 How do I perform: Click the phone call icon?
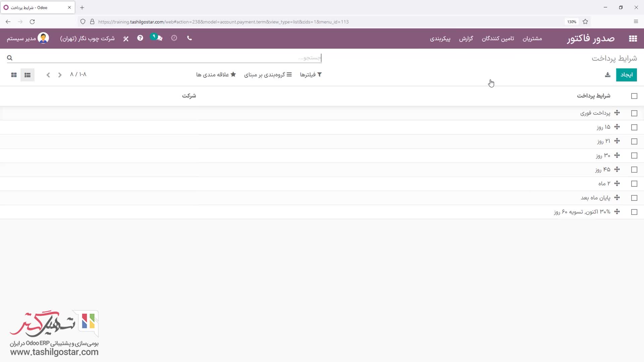190,38
